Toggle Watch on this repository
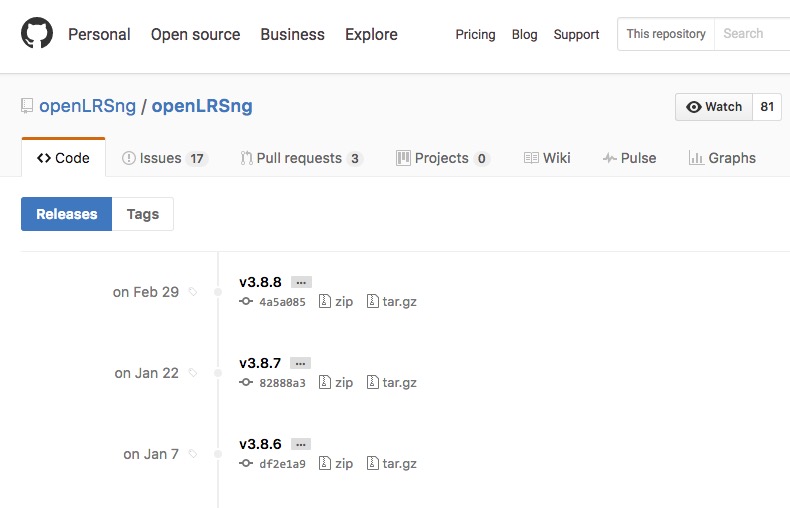 [x=714, y=107]
